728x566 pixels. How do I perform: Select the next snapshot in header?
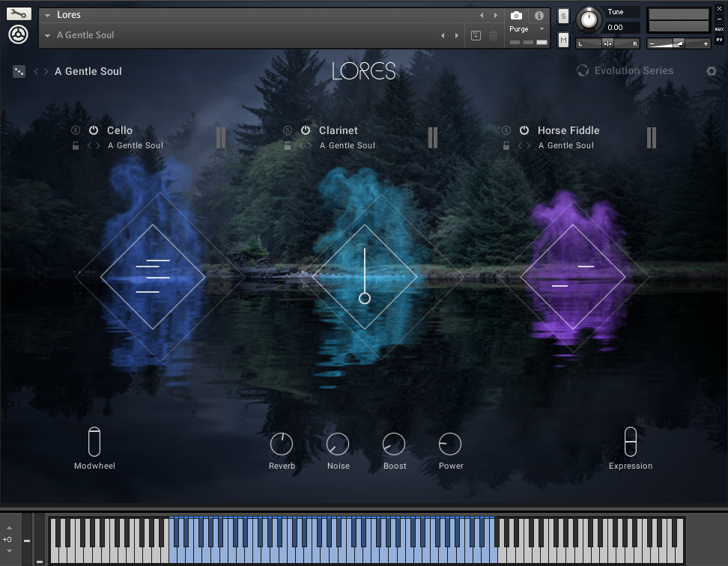[x=457, y=35]
